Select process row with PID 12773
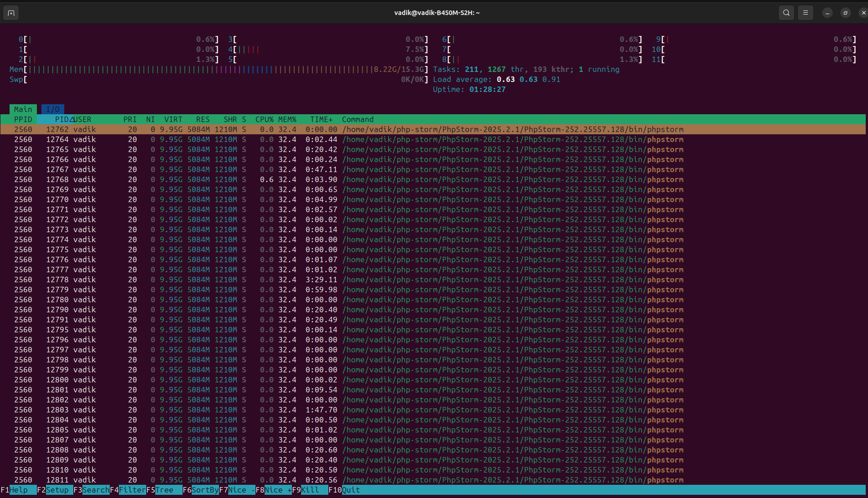The width and height of the screenshot is (868, 498). [433, 229]
